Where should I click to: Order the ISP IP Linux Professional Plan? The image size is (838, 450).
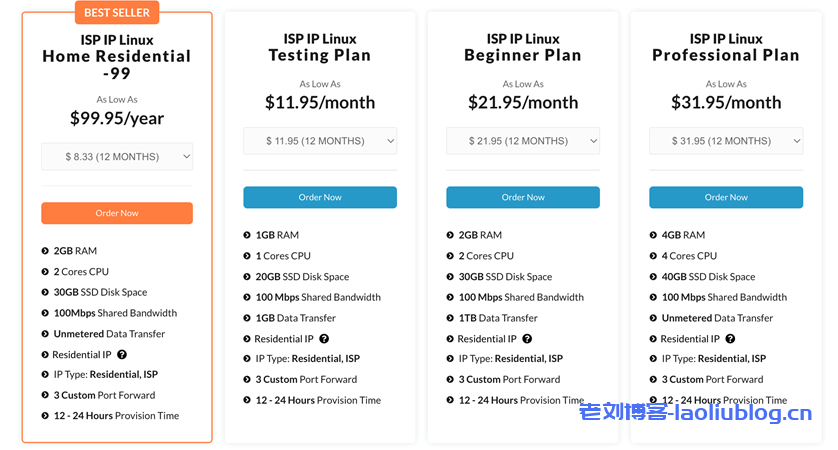tap(726, 197)
